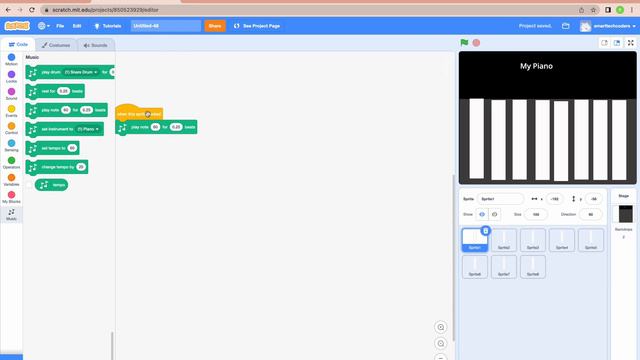
Task: Open the Sound blocks category
Action: [x=11, y=94]
